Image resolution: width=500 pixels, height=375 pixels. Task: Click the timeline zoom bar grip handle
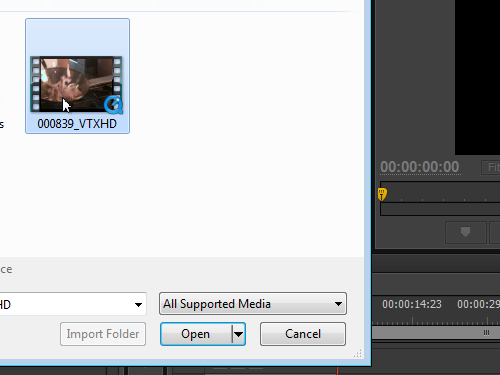pos(486,333)
